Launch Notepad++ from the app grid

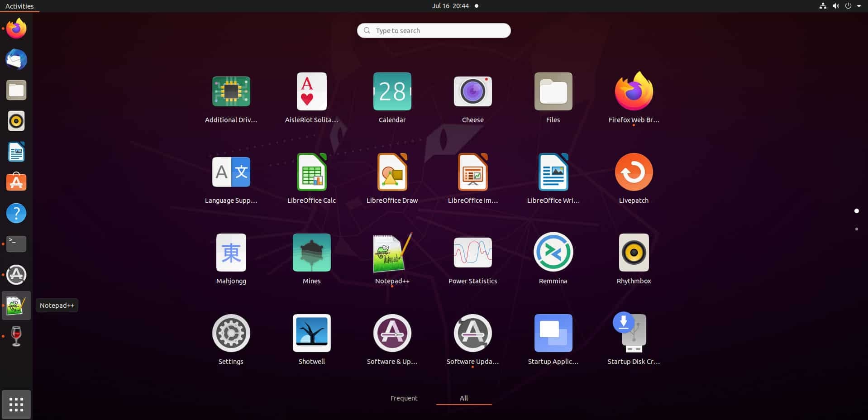[x=392, y=253]
